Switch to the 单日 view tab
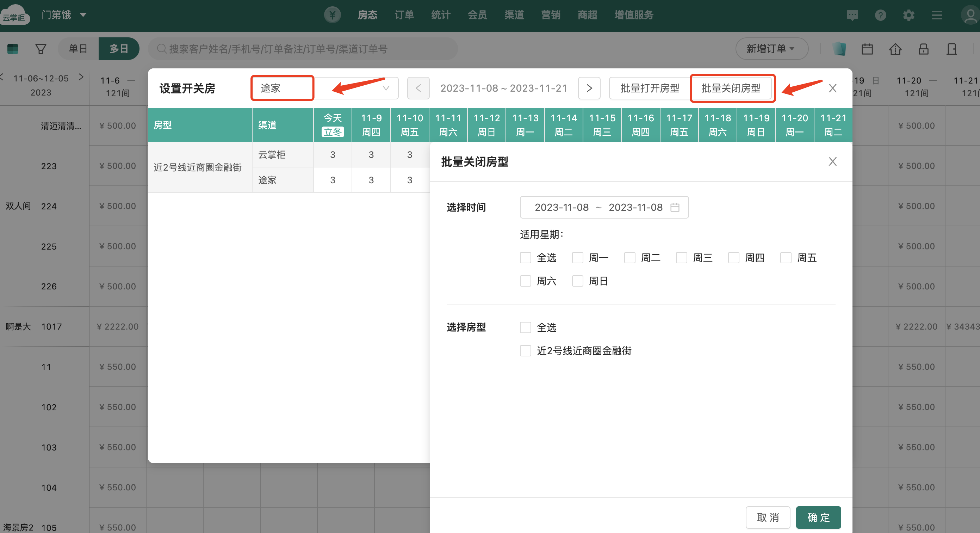 (78, 49)
